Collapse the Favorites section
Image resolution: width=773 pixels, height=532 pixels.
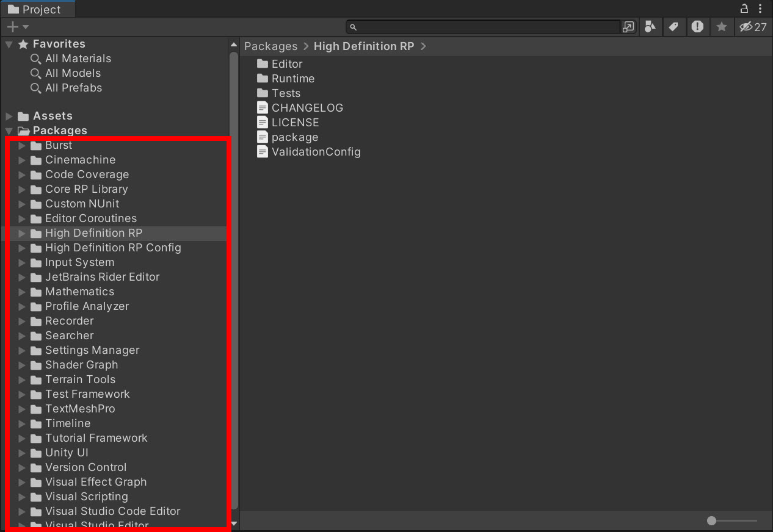(x=9, y=44)
